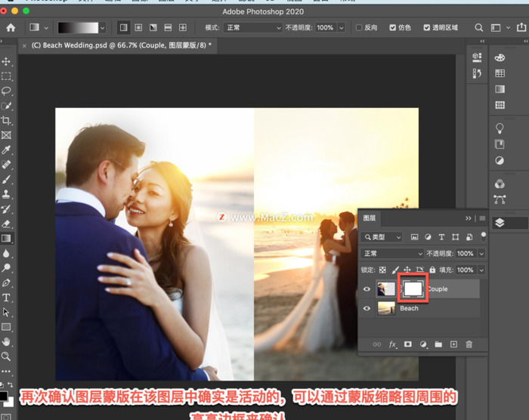529x420 pixels.
Task: Open the layer blend mode 正常 dropdown
Action: point(392,253)
